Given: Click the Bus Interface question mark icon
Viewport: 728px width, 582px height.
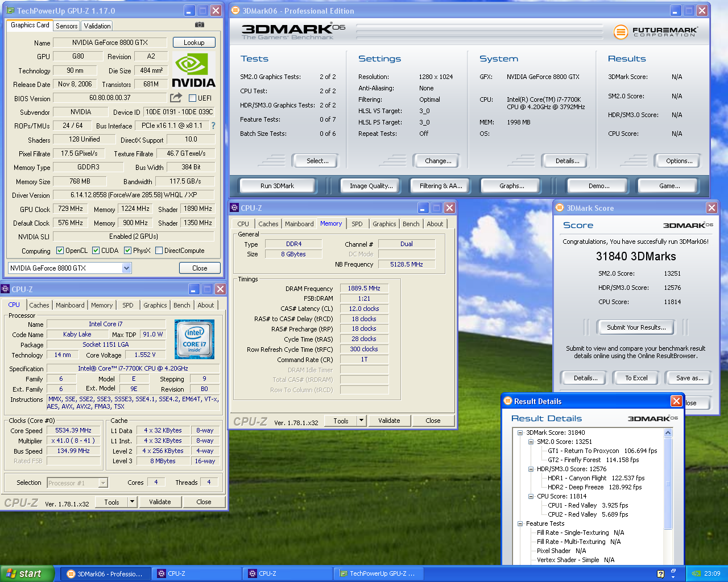Looking at the screenshot, I should pyautogui.click(x=213, y=126).
